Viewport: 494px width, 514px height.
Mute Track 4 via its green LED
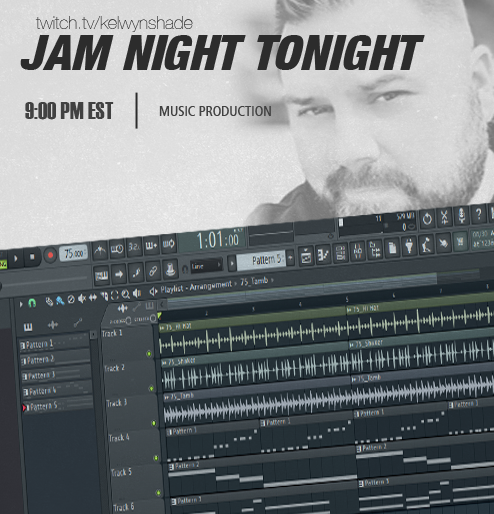tap(156, 458)
